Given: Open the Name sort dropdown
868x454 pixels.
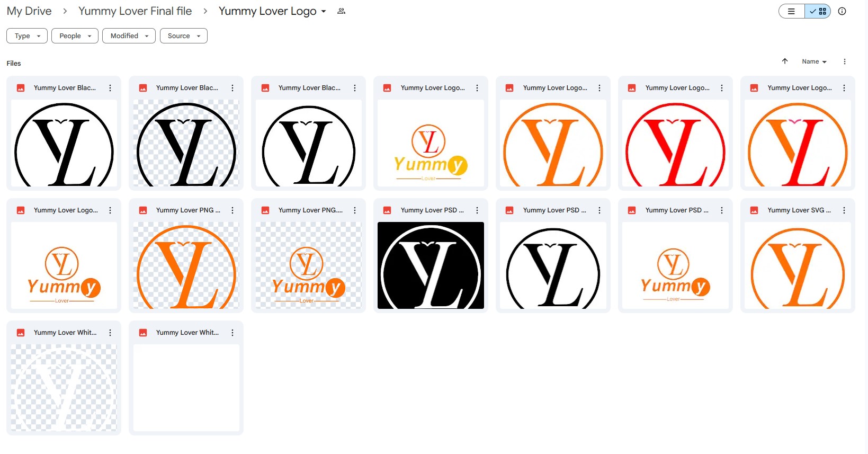Looking at the screenshot, I should [x=814, y=61].
